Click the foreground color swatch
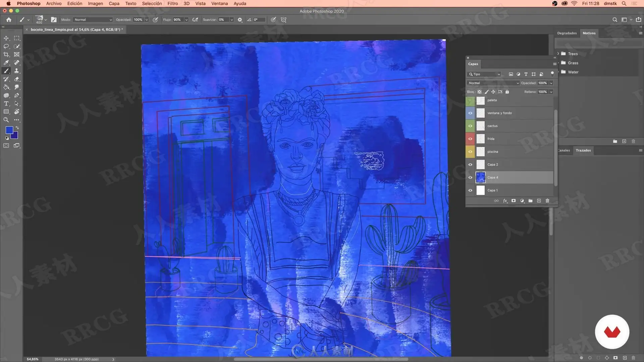Image resolution: width=644 pixels, height=362 pixels. click(x=9, y=130)
